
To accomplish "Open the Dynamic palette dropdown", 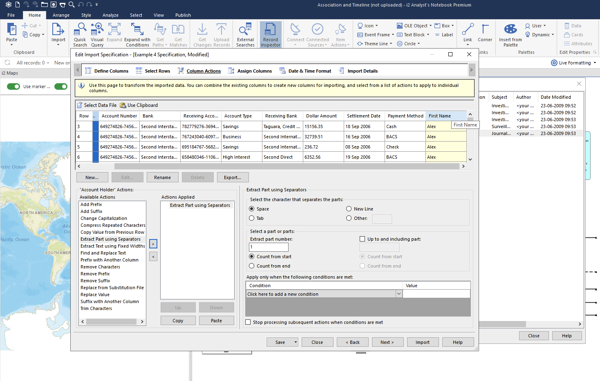I will coord(553,34).
